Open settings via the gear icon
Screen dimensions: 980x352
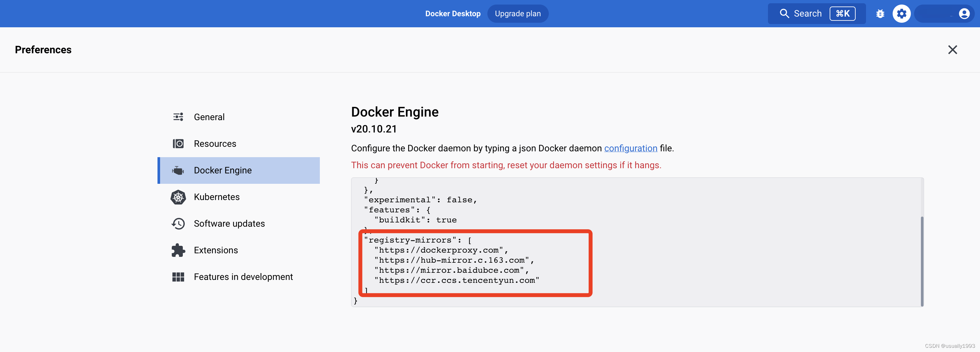point(901,14)
